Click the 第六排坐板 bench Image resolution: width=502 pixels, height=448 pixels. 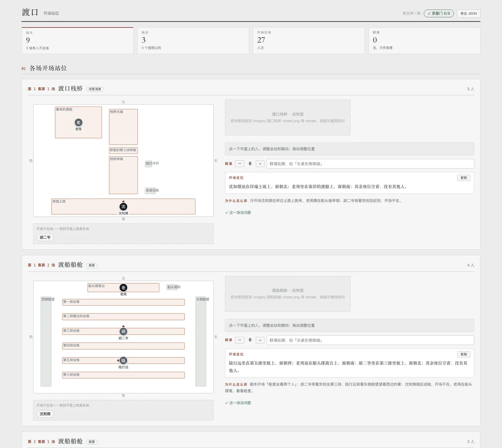(123, 375)
